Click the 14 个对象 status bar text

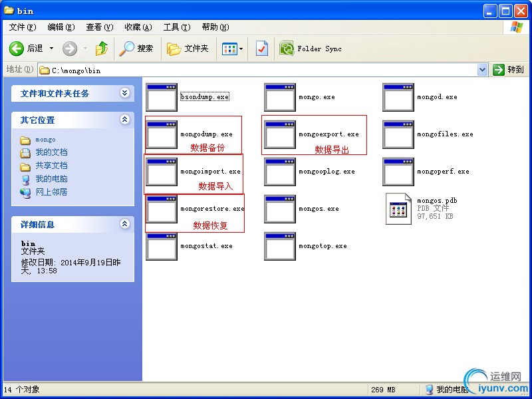click(22, 390)
